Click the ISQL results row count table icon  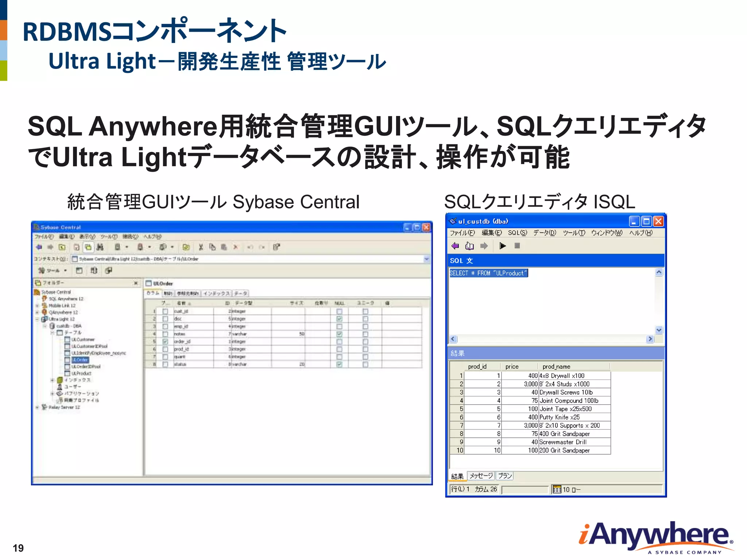(557, 489)
